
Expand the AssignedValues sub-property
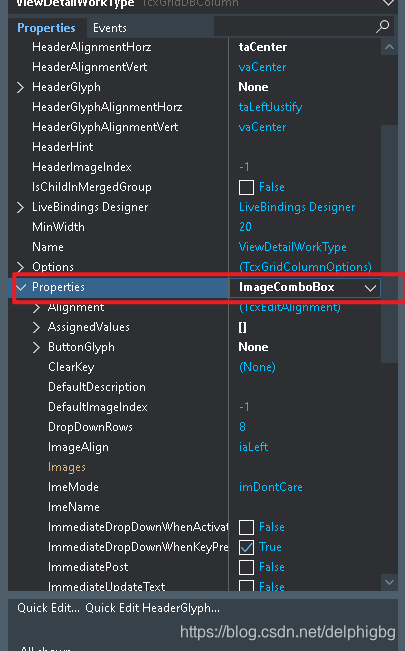click(36, 327)
